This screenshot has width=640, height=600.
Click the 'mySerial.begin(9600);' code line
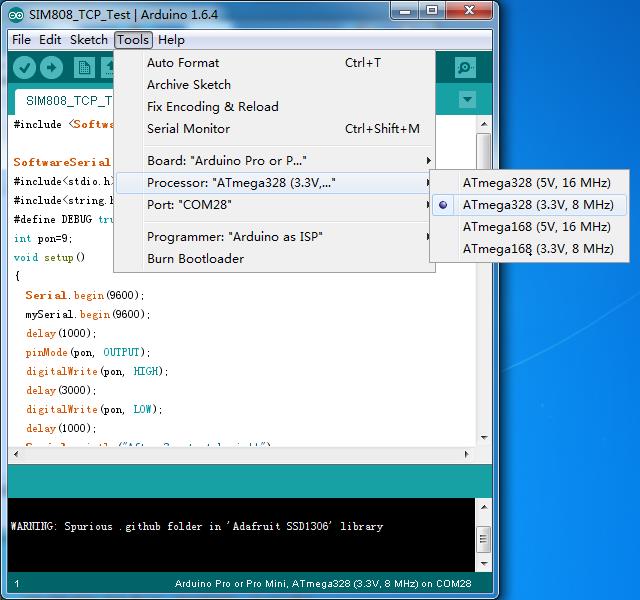coord(88,314)
